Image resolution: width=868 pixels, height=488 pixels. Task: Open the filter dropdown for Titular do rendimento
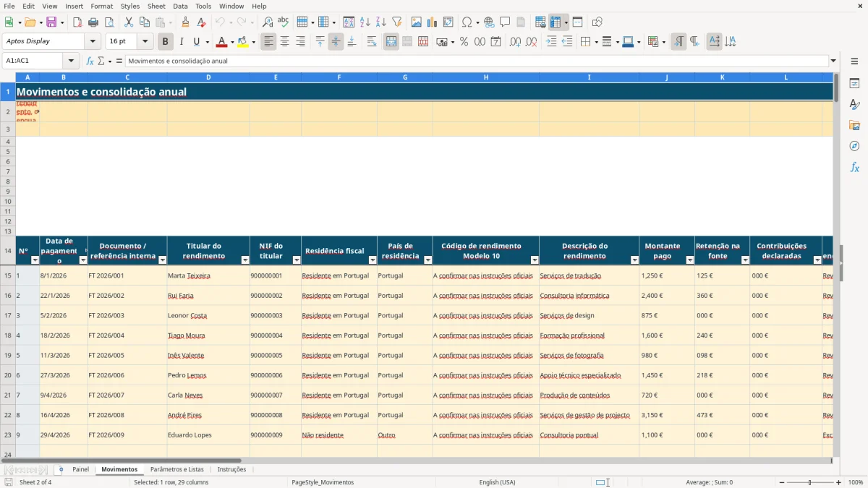click(x=244, y=260)
